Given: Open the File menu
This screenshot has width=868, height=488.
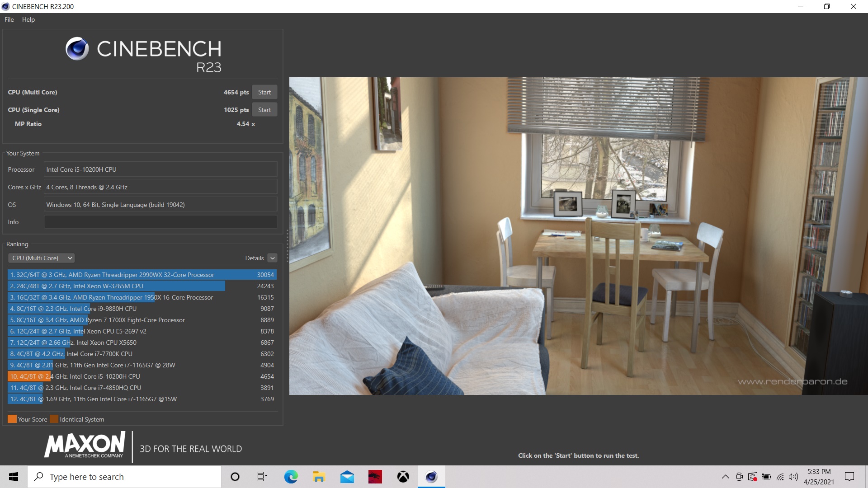Looking at the screenshot, I should 9,19.
